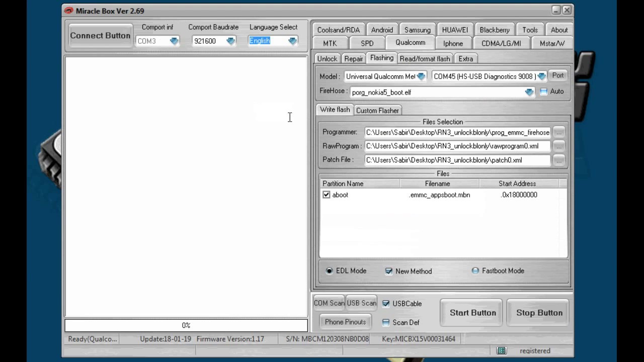Click the Firmware Version:1.17 status text
The height and width of the screenshot is (362, 644).
[230, 339]
